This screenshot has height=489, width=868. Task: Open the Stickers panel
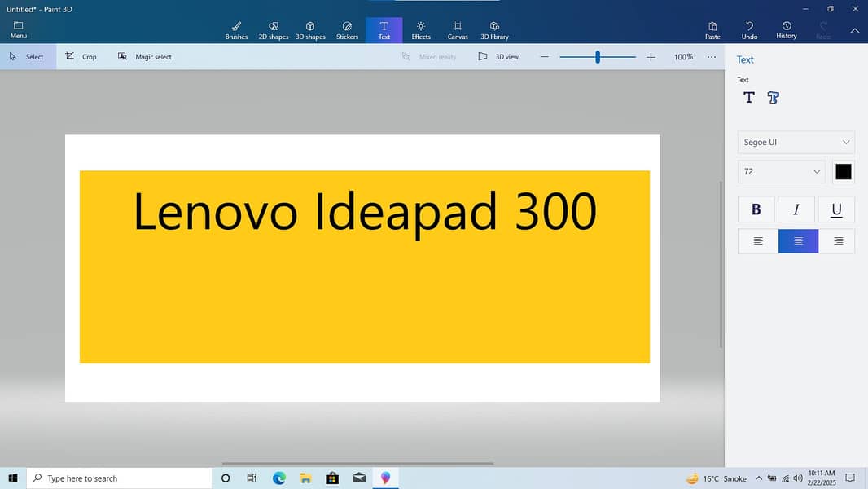click(347, 30)
